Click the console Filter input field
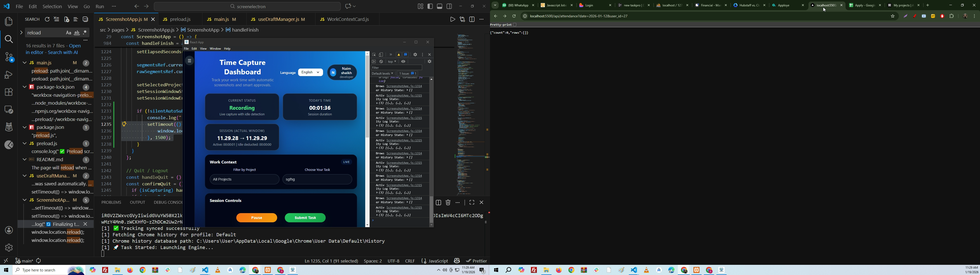 [x=396, y=68]
